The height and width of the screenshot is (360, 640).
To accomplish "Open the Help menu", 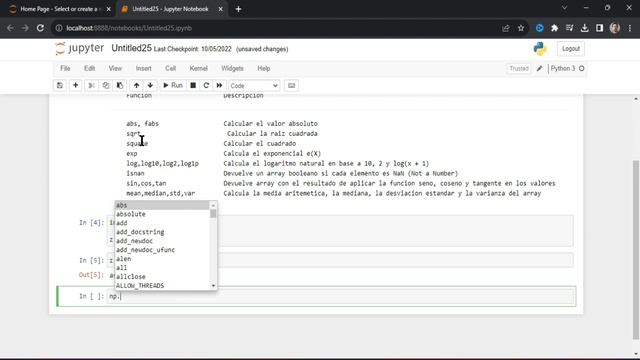I will click(264, 68).
